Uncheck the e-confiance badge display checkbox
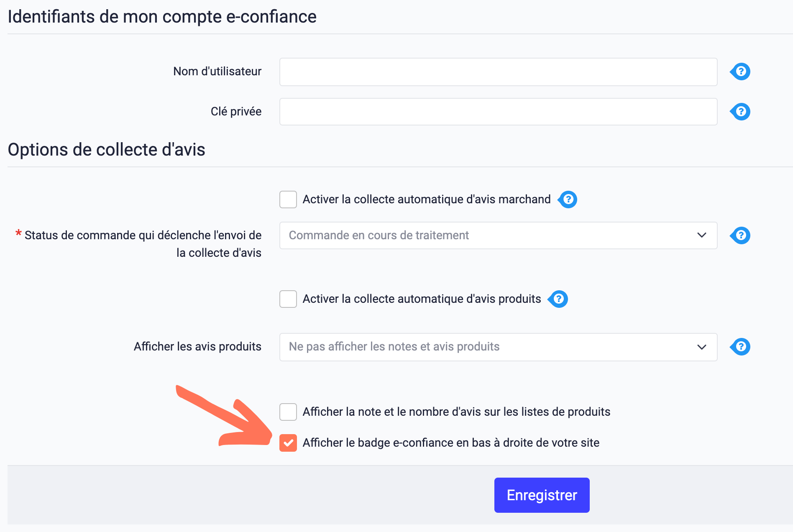This screenshot has height=532, width=793. [x=288, y=443]
